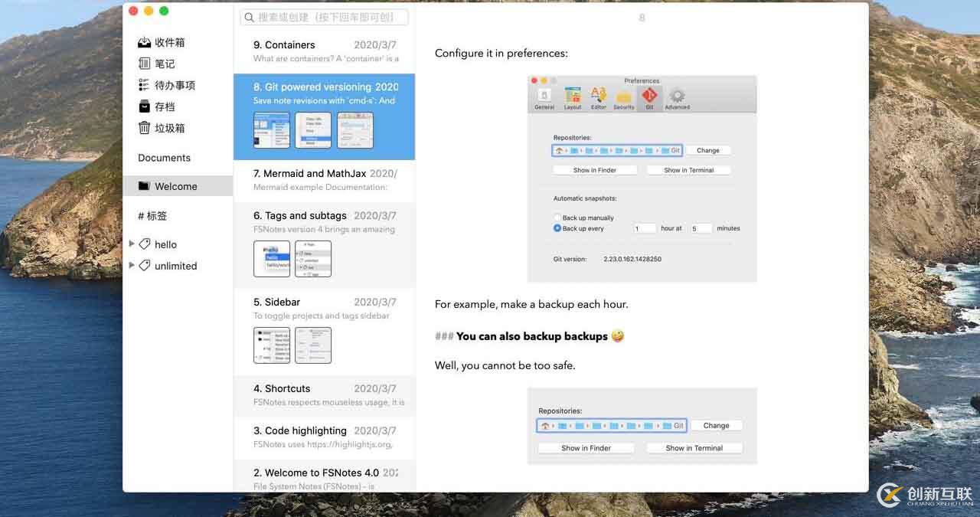Open note 4. Shortcuts

point(325,395)
